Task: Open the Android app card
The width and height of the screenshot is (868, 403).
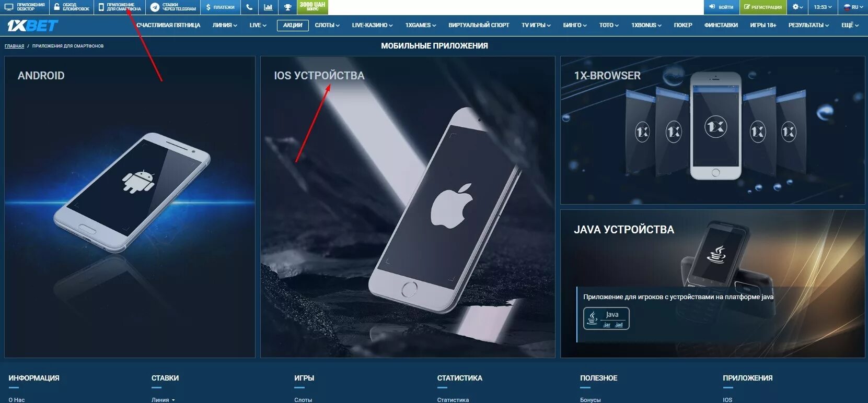Action: (x=130, y=207)
